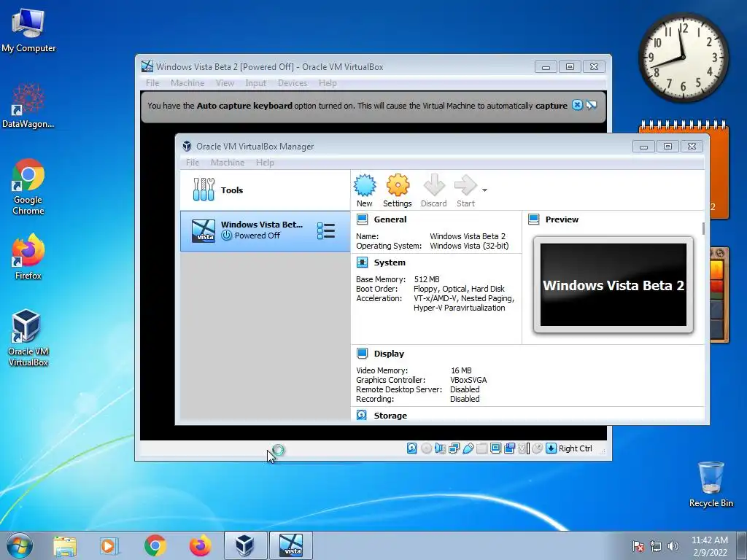The image size is (747, 560).
Task: Open Input menu in Vista VM window
Action: [x=256, y=83]
